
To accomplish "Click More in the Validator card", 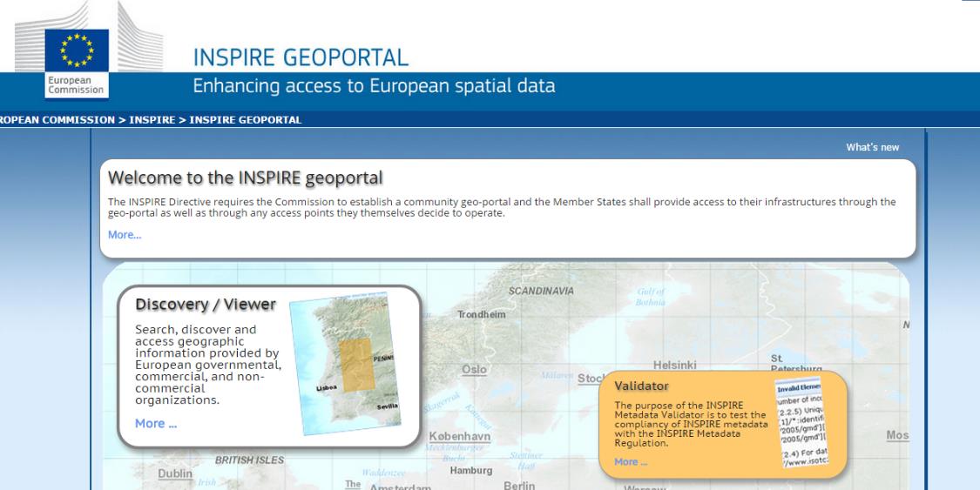I will click(x=631, y=462).
